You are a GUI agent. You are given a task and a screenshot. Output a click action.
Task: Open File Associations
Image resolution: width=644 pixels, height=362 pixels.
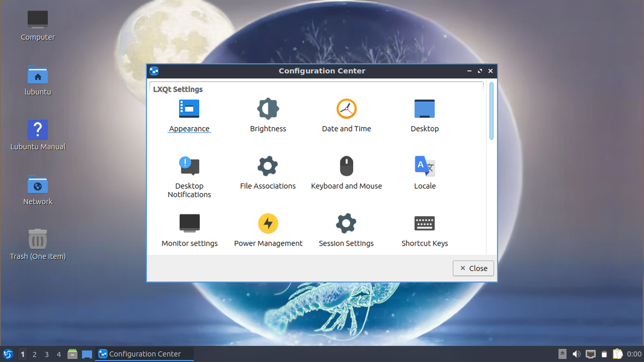[x=268, y=173]
